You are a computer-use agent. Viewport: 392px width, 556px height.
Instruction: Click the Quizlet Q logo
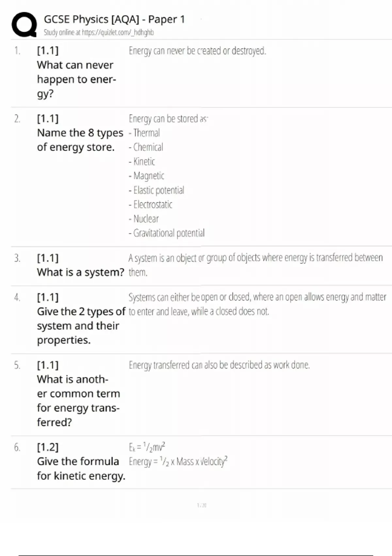click(24, 25)
